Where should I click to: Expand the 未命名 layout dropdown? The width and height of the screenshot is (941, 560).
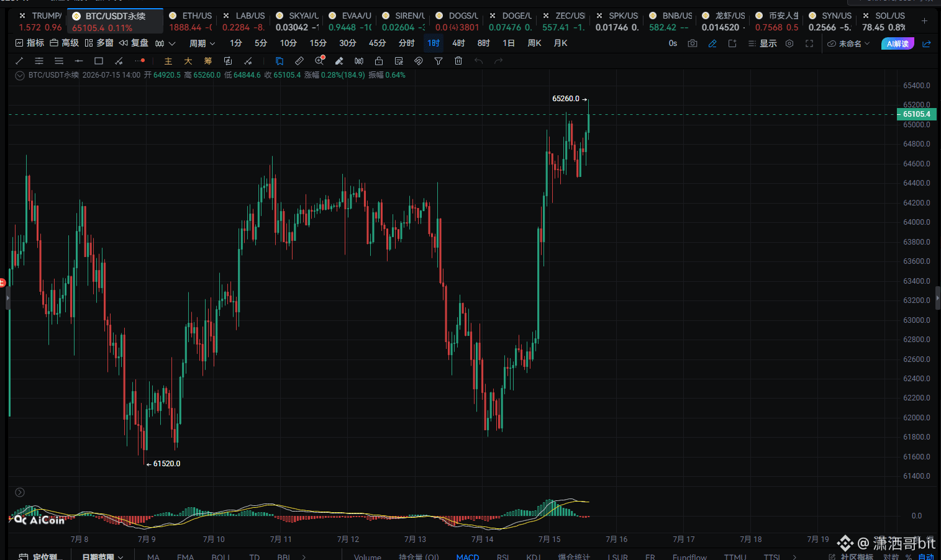pyautogui.click(x=848, y=43)
